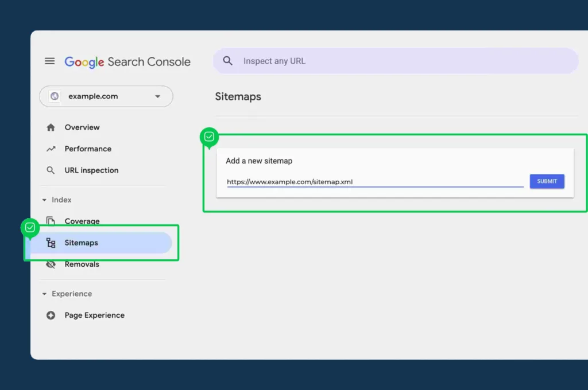Screen dimensions: 588x390
Task: Click the green check badge on the sitemap panel
Action: pyautogui.click(x=209, y=137)
